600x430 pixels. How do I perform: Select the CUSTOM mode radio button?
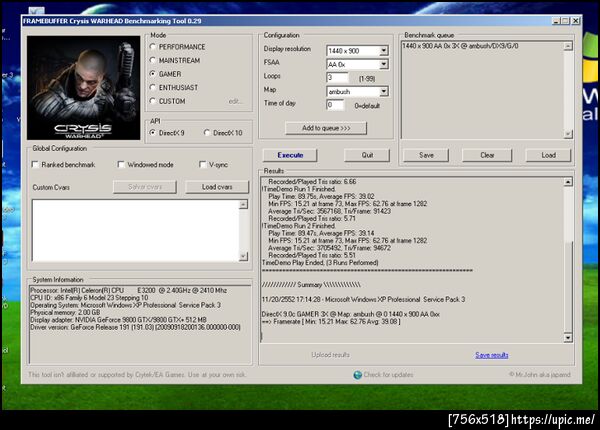click(x=153, y=101)
